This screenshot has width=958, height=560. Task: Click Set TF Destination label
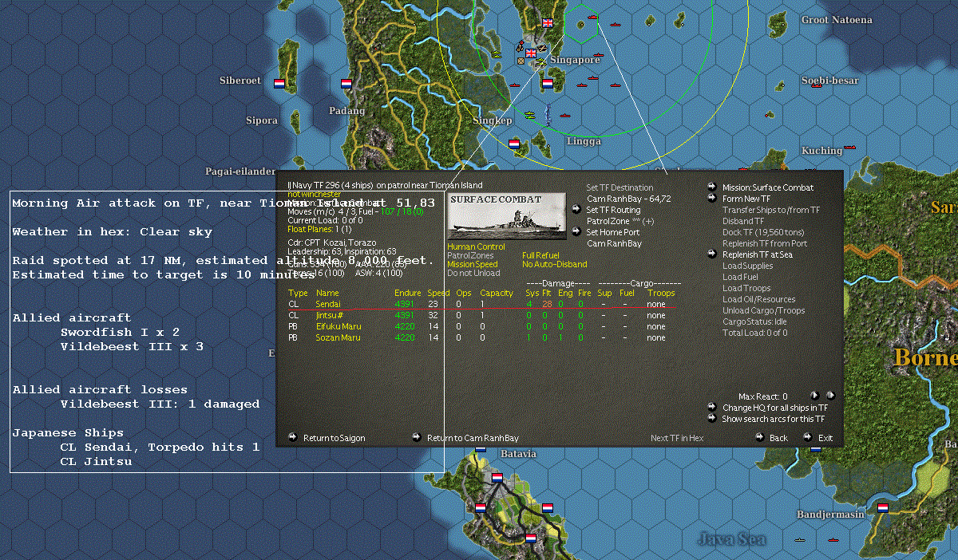(620, 187)
